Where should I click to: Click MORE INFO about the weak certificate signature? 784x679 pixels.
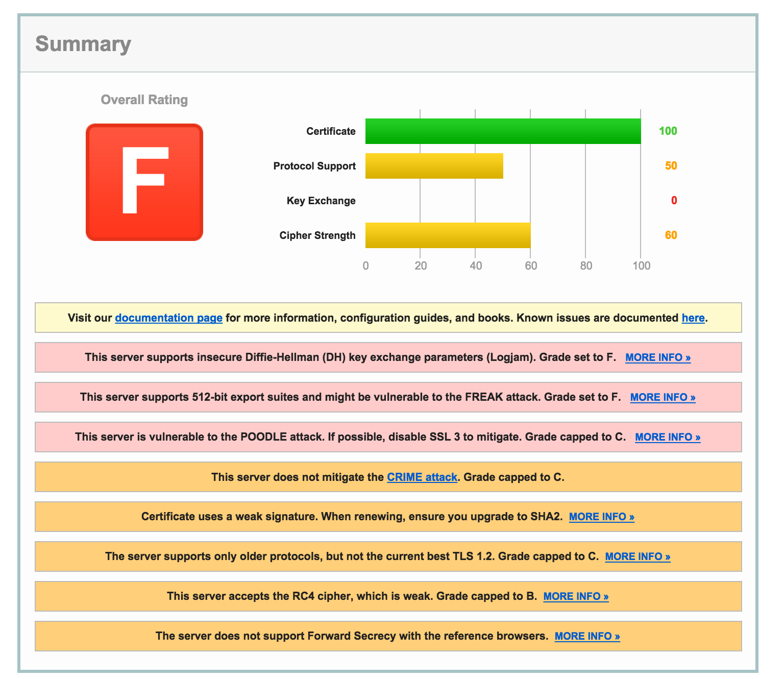(x=601, y=517)
